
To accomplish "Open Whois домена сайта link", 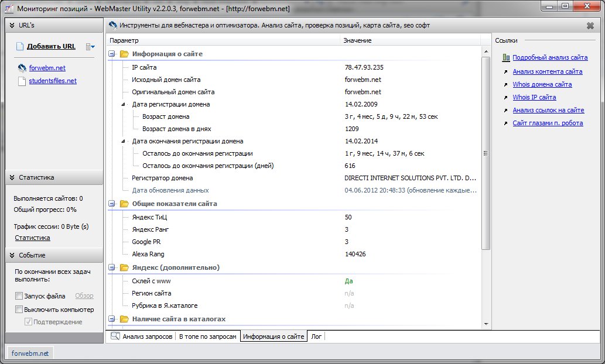I will 542,84.
